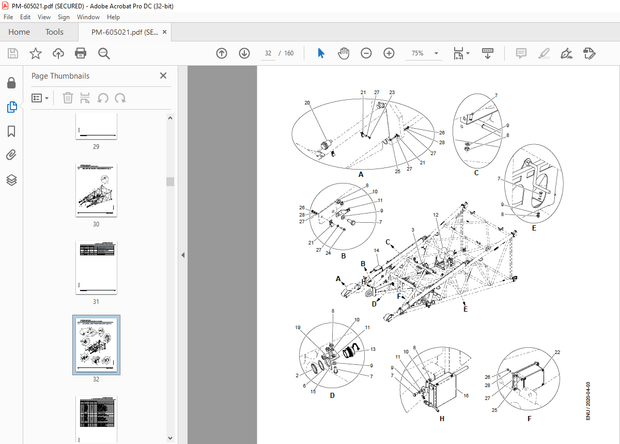Go to the next page
This screenshot has width=620, height=444.
point(244,53)
